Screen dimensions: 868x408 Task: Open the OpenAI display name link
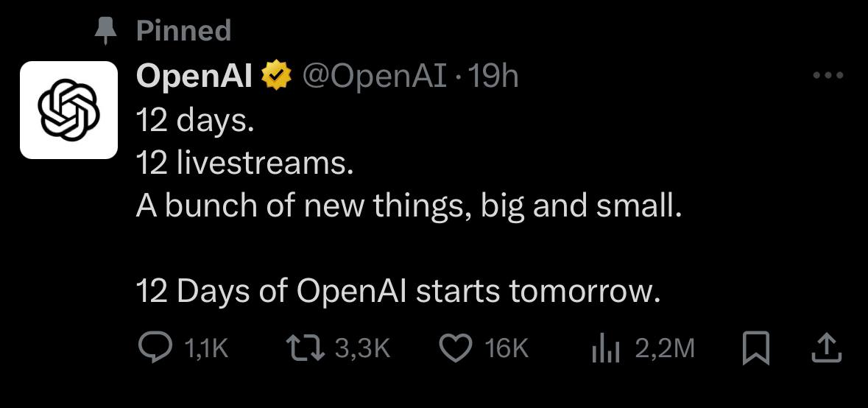click(x=194, y=75)
